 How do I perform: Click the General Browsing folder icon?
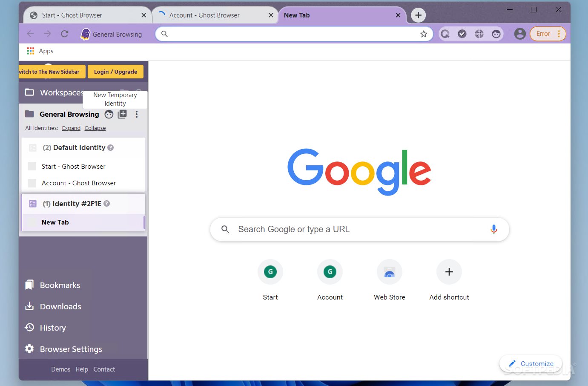[29, 114]
